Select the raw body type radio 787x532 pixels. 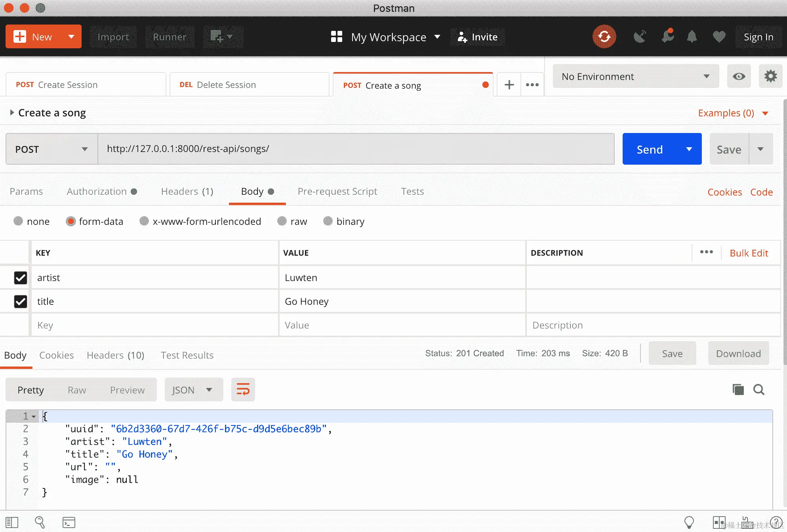(x=282, y=221)
